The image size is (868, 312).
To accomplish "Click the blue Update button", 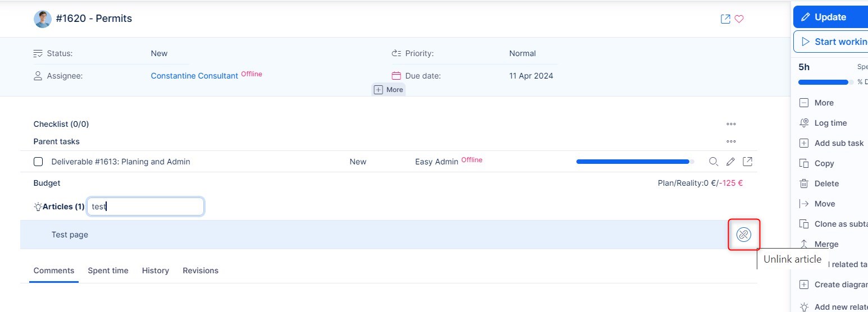I will click(830, 17).
